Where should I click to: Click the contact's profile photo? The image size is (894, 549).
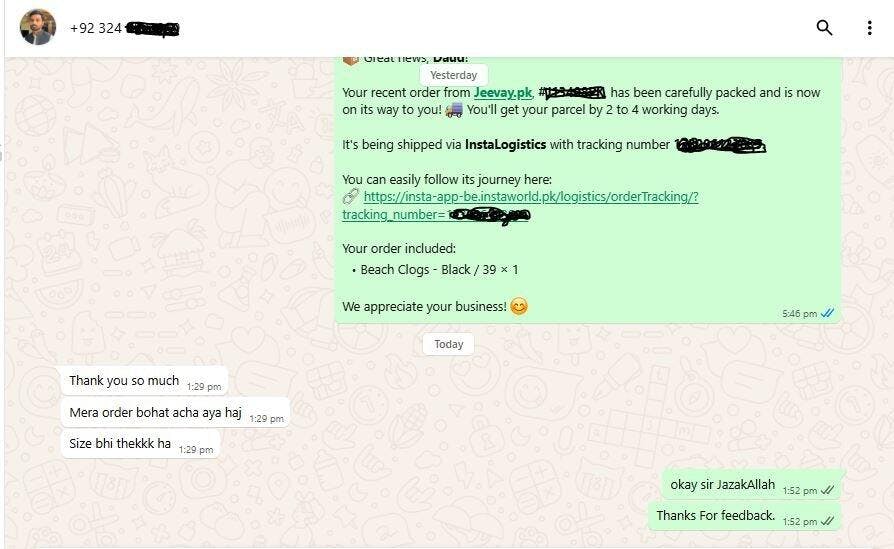click(x=38, y=27)
